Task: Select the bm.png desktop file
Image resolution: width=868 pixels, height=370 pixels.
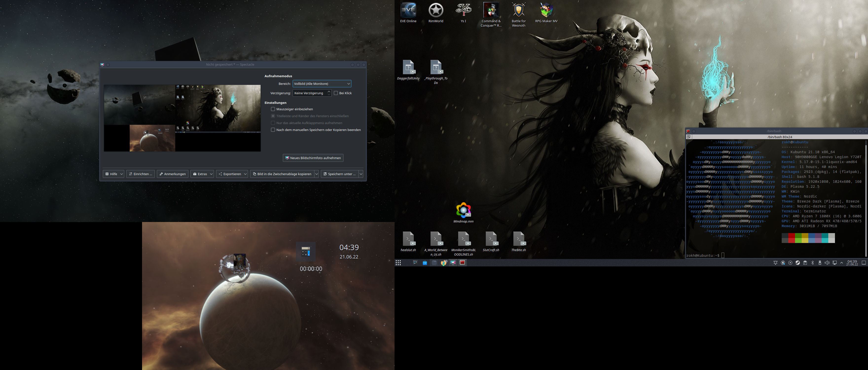Action: click(x=239, y=264)
